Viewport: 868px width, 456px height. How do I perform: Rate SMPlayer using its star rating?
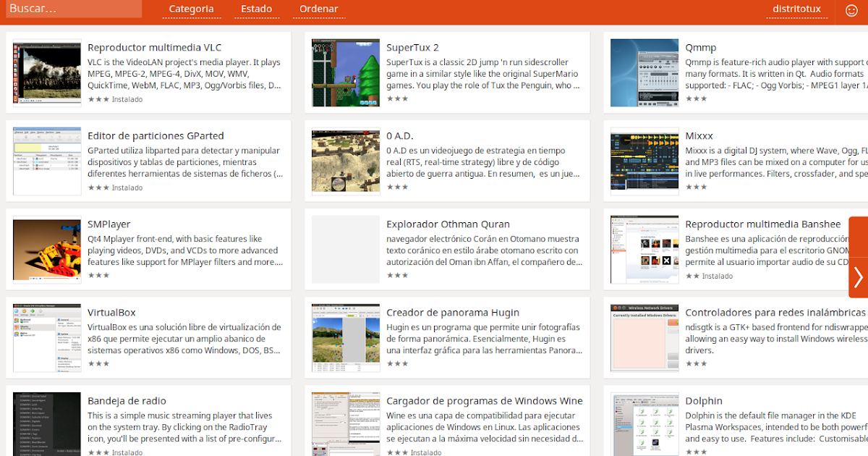(x=98, y=276)
